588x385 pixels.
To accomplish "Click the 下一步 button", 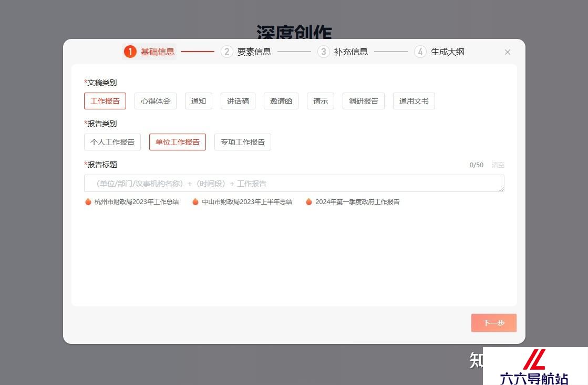I will [494, 323].
